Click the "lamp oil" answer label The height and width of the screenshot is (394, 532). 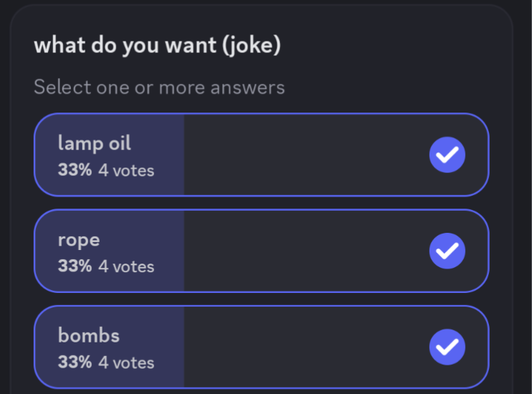[95, 144]
